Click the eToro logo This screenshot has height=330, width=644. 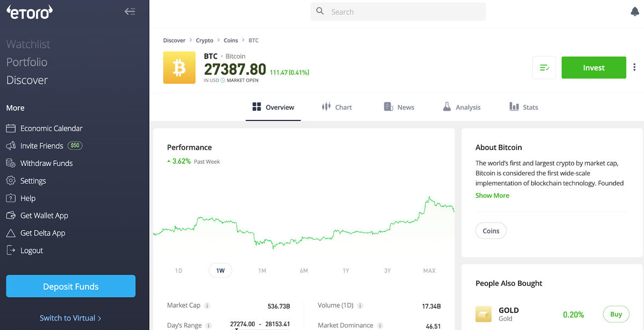[x=30, y=12]
